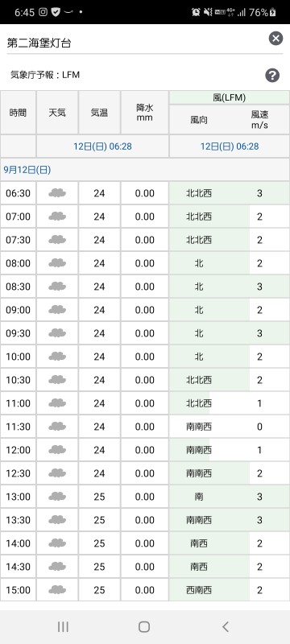
Task: Tap the alarm clock status icon
Action: (196, 12)
